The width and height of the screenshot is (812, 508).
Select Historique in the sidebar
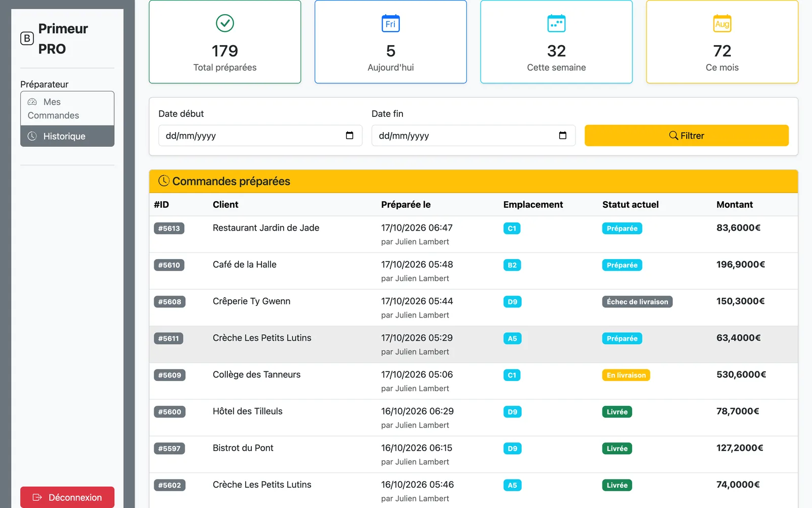67,136
